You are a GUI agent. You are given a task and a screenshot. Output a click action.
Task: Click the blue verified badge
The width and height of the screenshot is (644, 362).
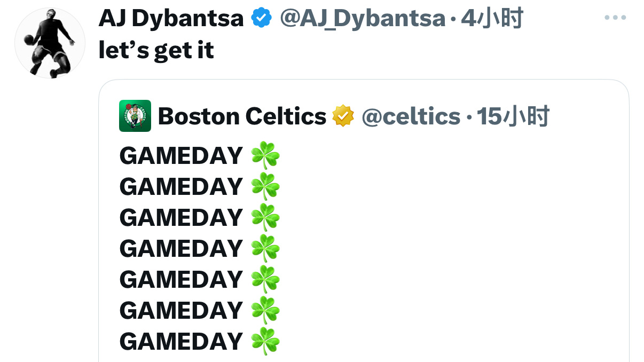click(262, 19)
